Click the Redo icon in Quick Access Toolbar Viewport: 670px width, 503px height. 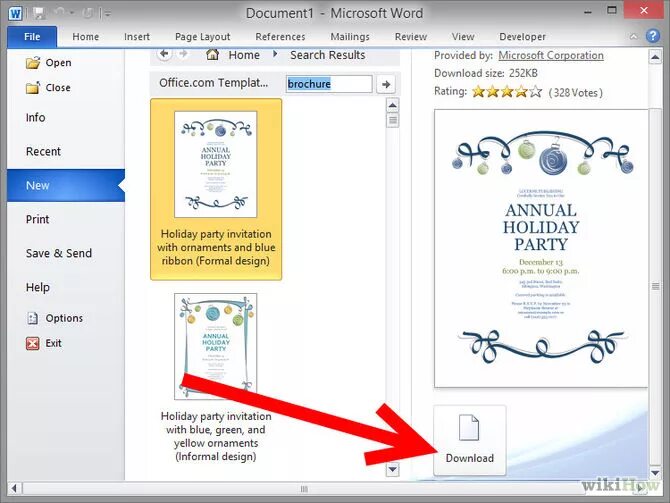87,14
